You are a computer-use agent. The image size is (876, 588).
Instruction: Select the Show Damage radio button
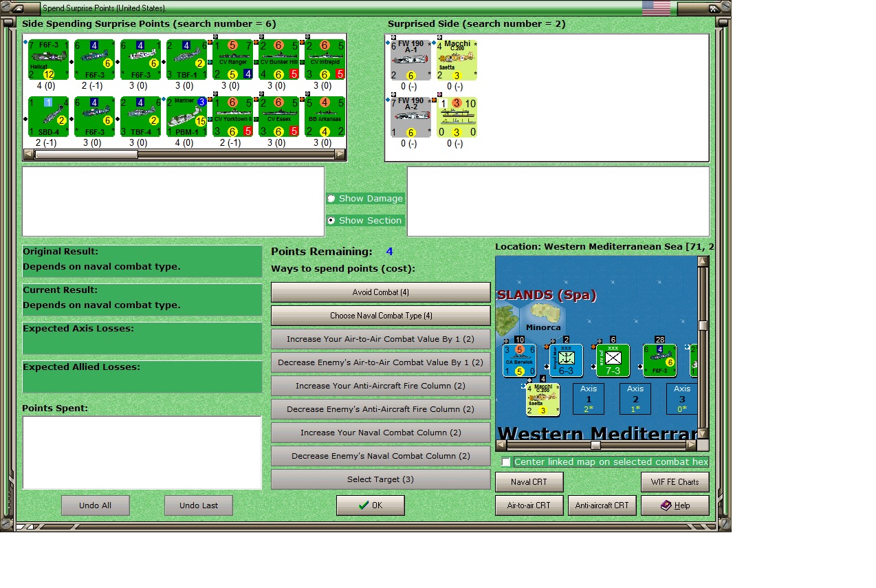[331, 199]
